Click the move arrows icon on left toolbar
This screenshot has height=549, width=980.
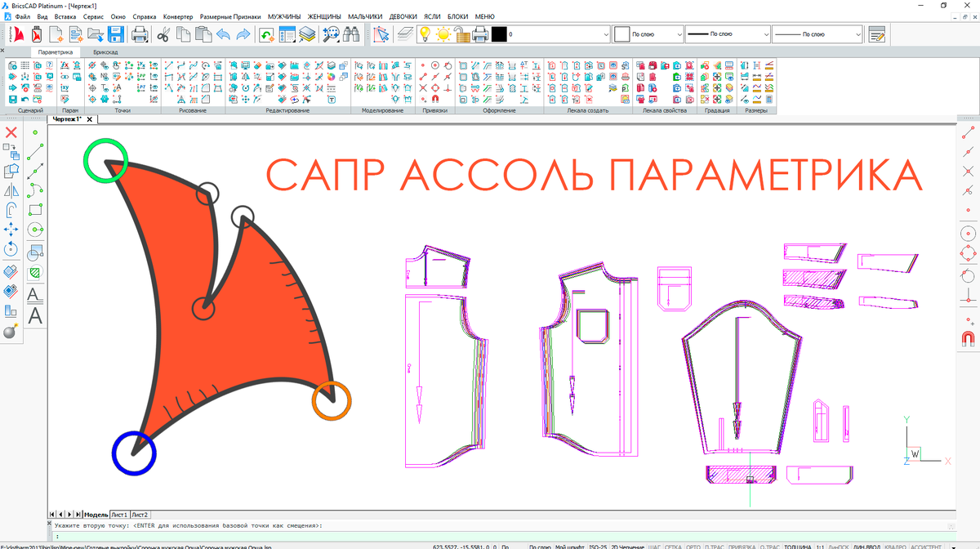tap(11, 230)
